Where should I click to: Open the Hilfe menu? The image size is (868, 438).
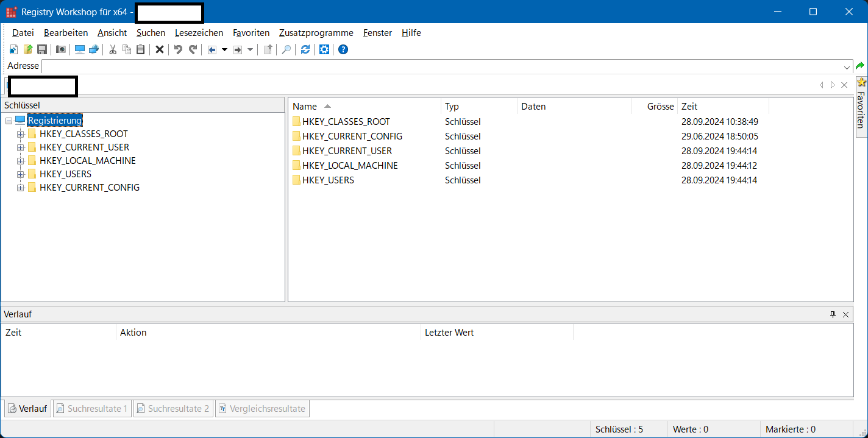(x=411, y=33)
